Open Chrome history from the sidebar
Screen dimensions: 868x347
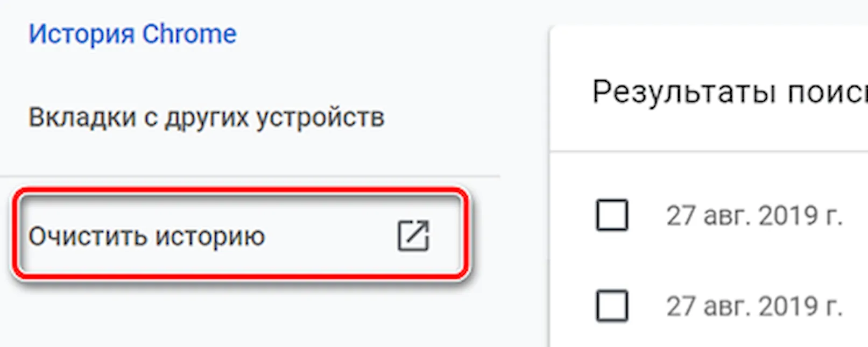click(x=132, y=34)
